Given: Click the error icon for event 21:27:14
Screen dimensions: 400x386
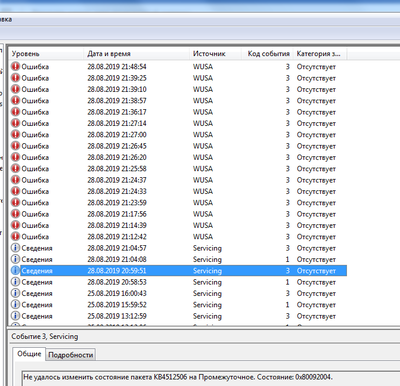Looking at the screenshot, I should tap(15, 123).
